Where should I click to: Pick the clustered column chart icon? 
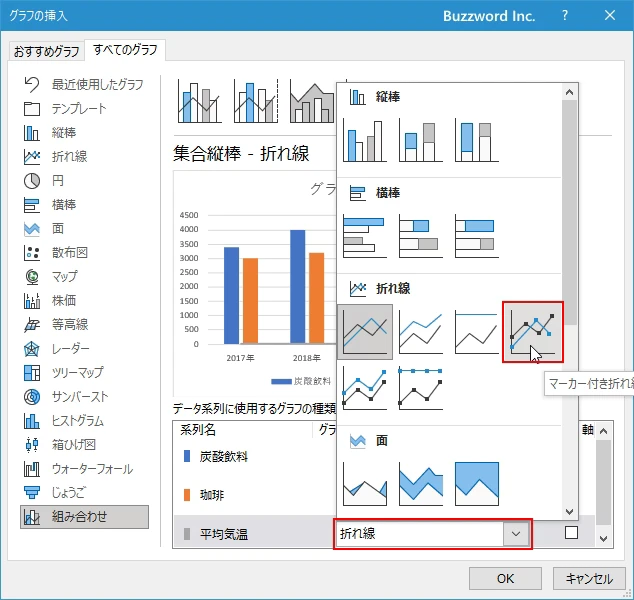[365, 140]
